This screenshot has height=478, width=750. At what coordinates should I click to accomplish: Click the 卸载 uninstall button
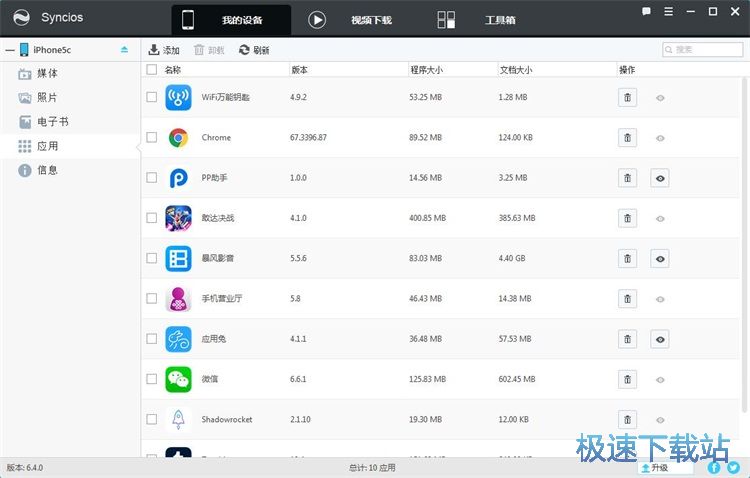[x=209, y=50]
